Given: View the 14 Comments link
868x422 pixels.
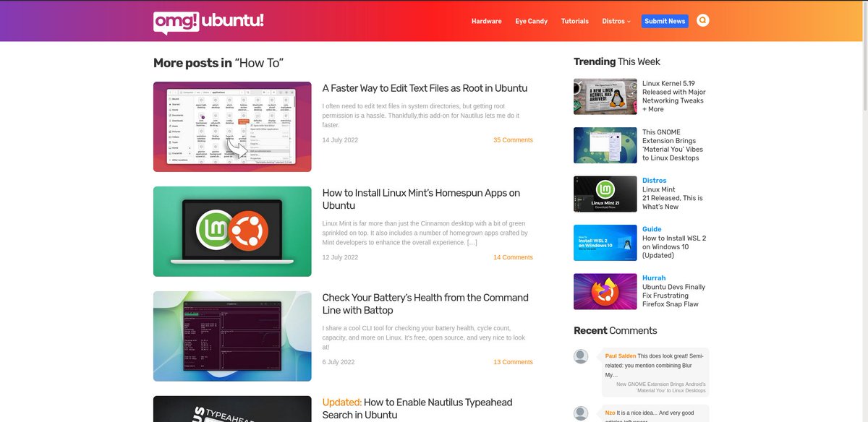Looking at the screenshot, I should 513,257.
